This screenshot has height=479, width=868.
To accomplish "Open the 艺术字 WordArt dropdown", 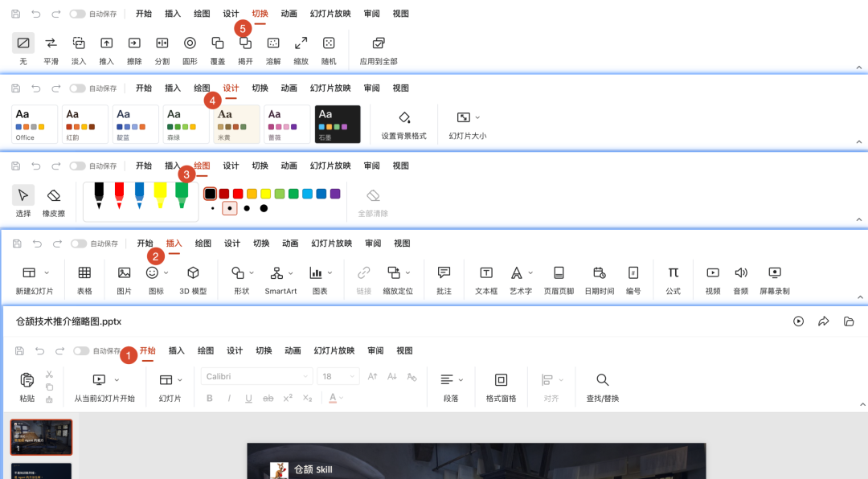I will (530, 272).
